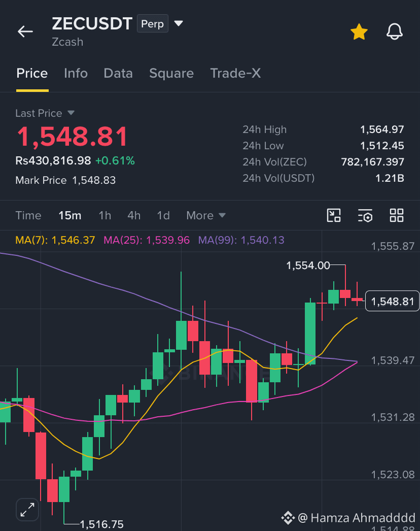Image resolution: width=420 pixels, height=531 pixels.
Task: Expand the More timeframes dropdown
Action: point(206,215)
